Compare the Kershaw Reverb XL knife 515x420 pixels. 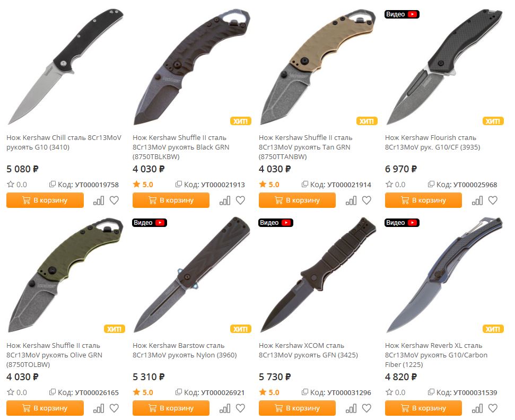point(477,408)
